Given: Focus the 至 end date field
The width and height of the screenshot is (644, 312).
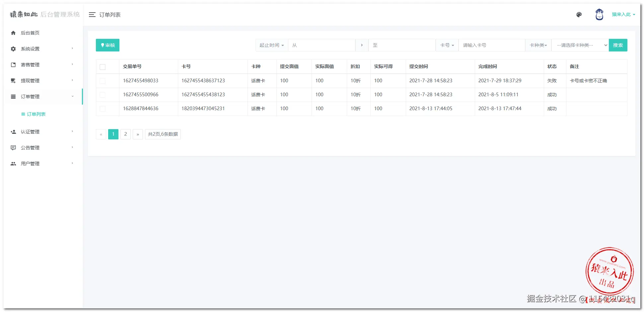Looking at the screenshot, I should pos(402,45).
